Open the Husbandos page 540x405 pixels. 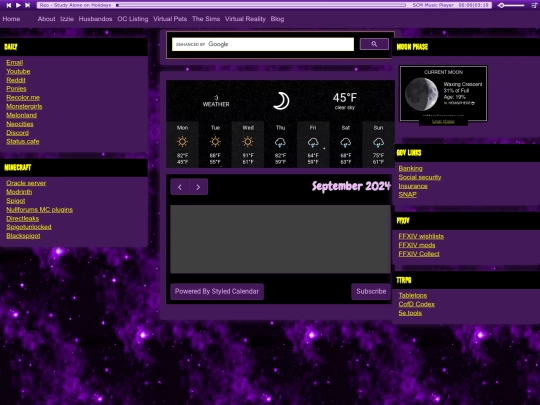click(x=95, y=19)
